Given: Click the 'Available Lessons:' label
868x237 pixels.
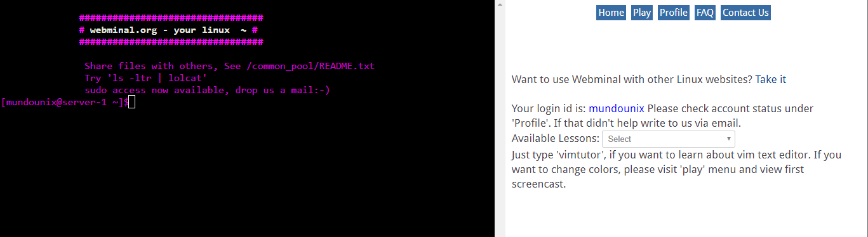Looking at the screenshot, I should [556, 139].
